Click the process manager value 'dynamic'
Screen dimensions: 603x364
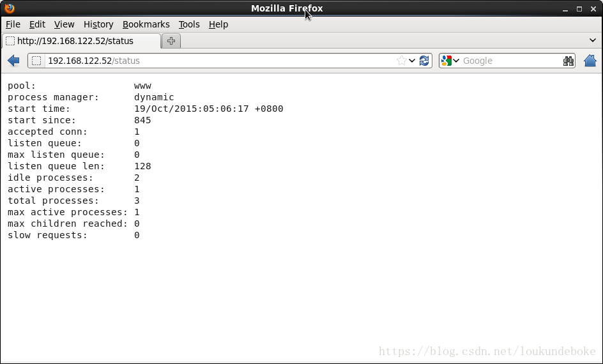(154, 97)
